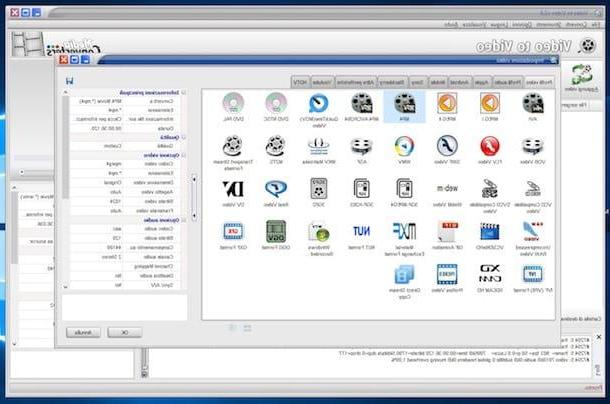The width and height of the screenshot is (610, 404).
Task: Collapse the Qualità section
Action: [183, 137]
